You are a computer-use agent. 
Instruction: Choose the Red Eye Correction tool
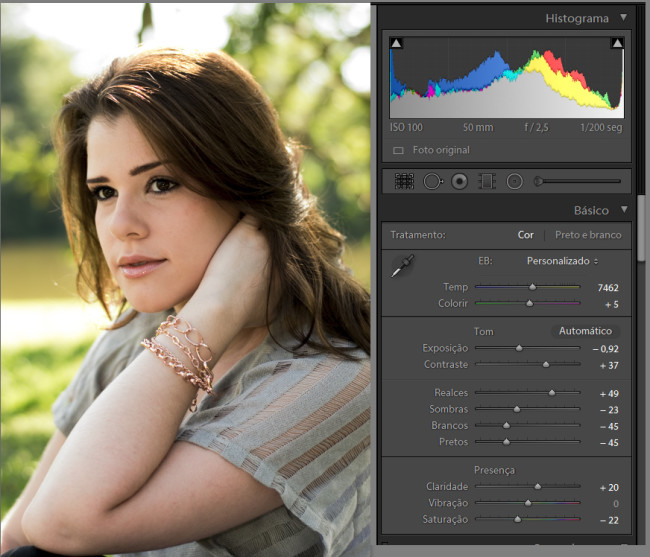pyautogui.click(x=459, y=182)
